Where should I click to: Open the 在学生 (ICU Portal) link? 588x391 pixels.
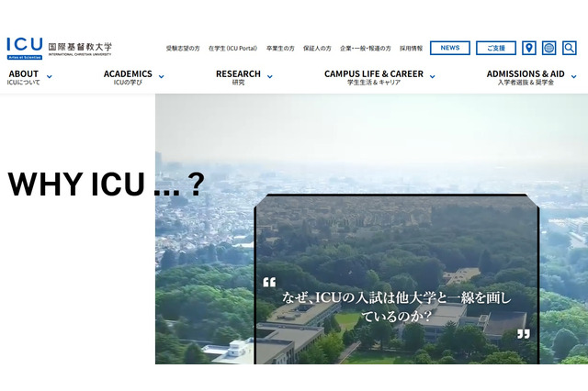point(232,49)
